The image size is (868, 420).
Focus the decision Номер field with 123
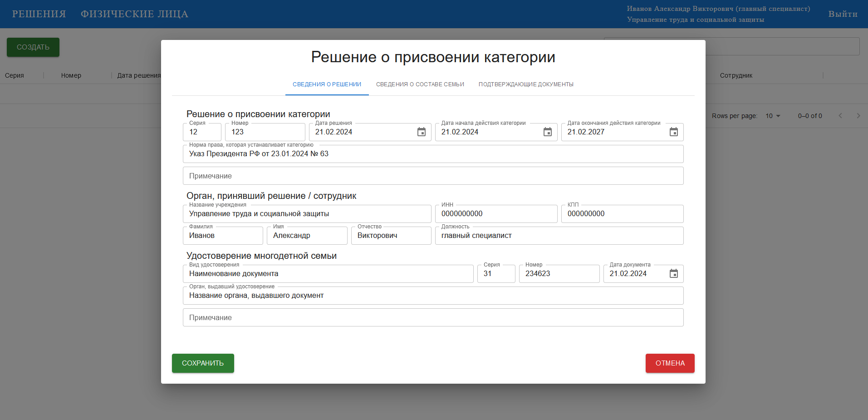click(x=265, y=132)
